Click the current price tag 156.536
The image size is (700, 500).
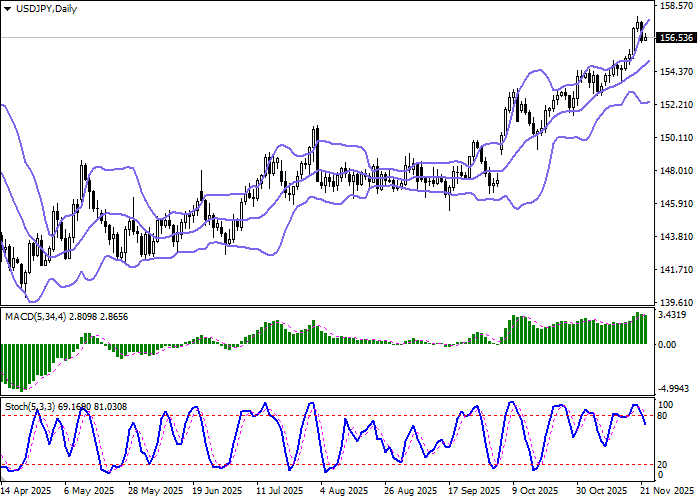click(x=677, y=38)
